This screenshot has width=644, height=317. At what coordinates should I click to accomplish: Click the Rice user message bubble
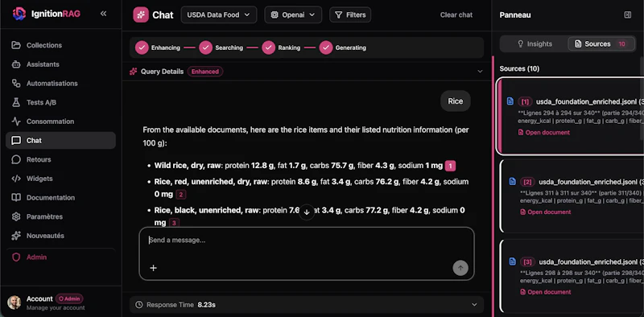tap(456, 101)
